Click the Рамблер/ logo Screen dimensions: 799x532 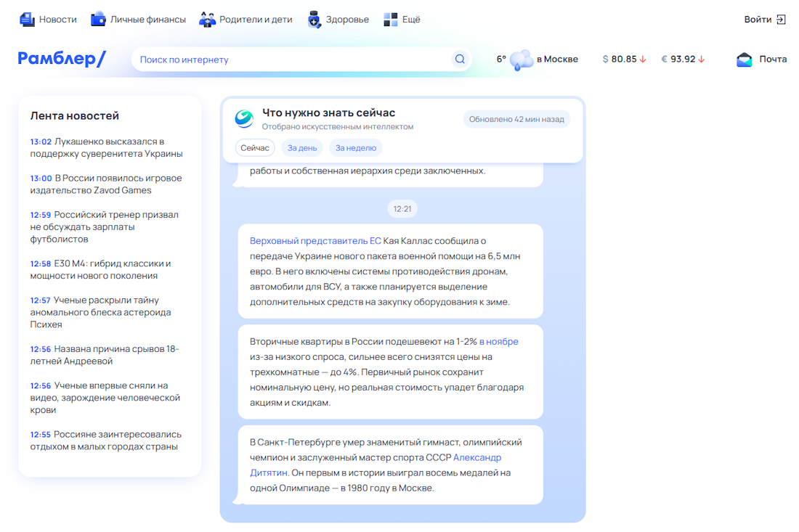click(62, 59)
